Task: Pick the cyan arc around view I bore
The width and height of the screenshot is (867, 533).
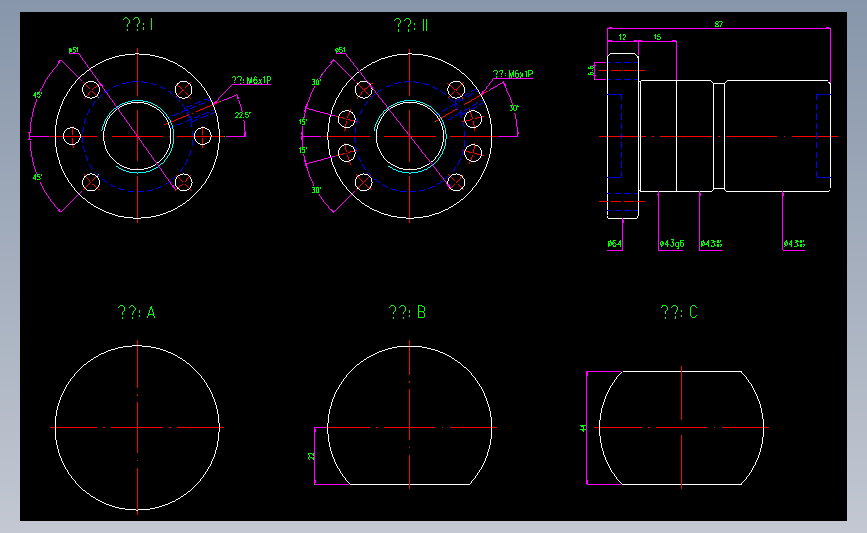Action: pos(138,136)
